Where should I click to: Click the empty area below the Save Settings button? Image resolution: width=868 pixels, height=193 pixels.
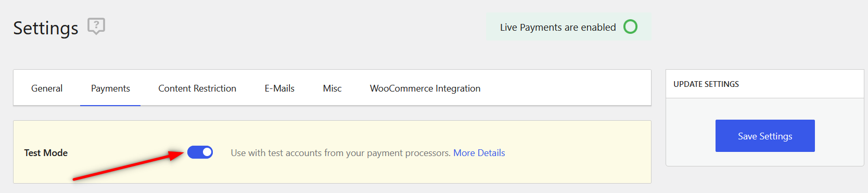point(765,159)
